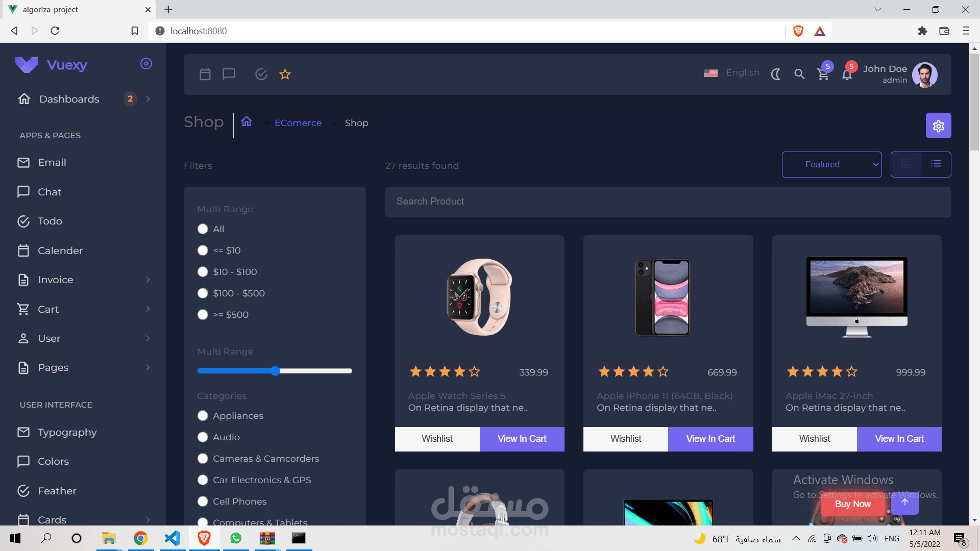Open the calendar shortcut icon in navbar
This screenshot has height=551, width=980.
(x=205, y=74)
